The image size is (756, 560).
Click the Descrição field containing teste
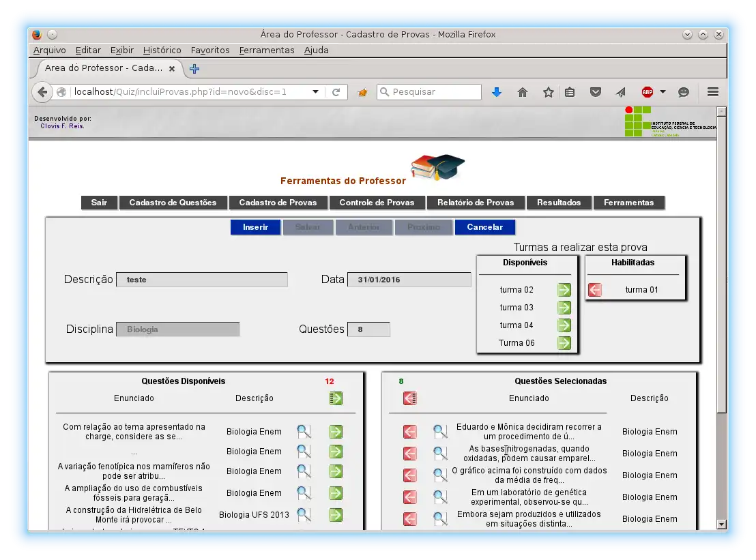pos(202,280)
